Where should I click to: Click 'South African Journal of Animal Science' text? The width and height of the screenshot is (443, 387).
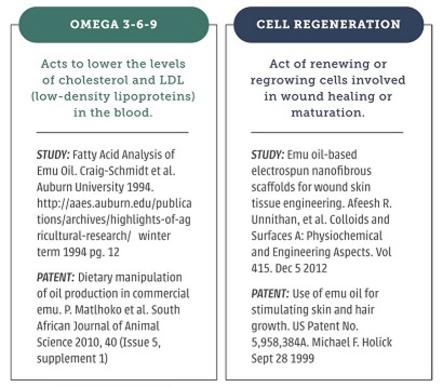tap(108, 326)
